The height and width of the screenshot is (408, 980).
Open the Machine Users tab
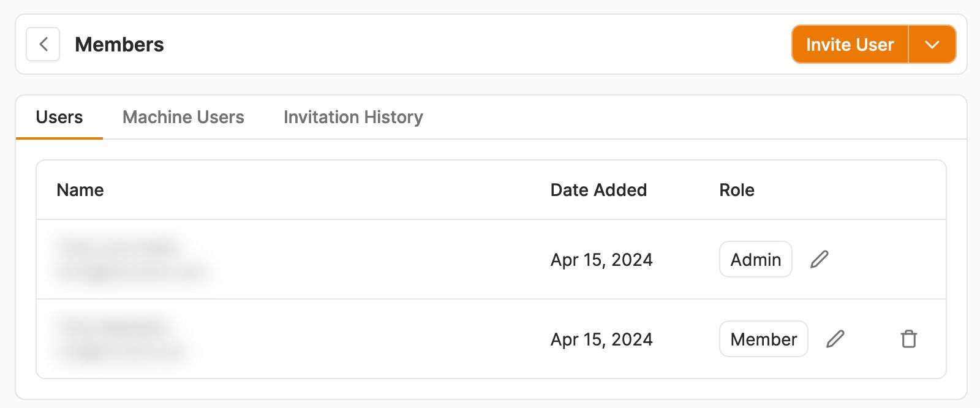(183, 117)
